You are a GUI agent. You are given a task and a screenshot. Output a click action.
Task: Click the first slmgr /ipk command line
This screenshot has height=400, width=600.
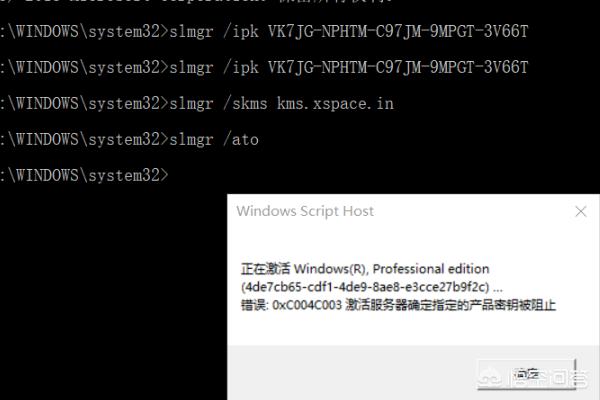(270, 31)
